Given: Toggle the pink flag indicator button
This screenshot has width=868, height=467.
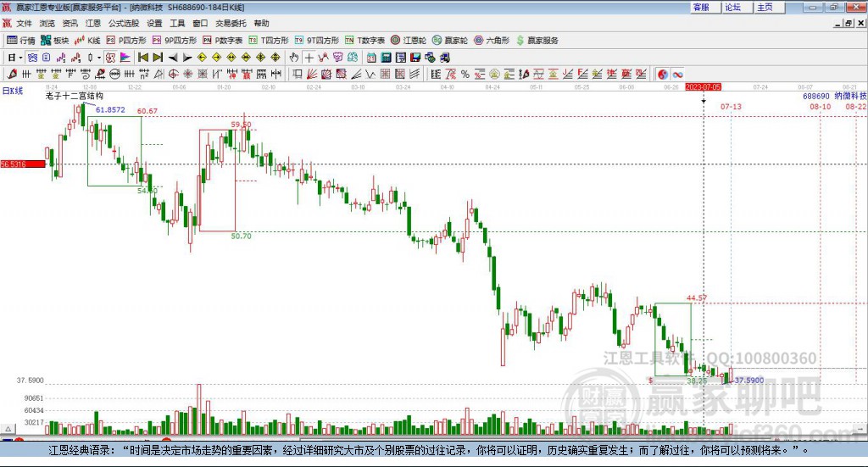Looking at the screenshot, I should [x=125, y=58].
